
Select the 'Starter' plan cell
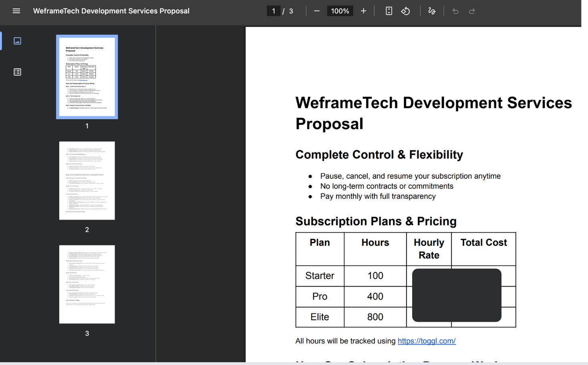click(x=320, y=276)
